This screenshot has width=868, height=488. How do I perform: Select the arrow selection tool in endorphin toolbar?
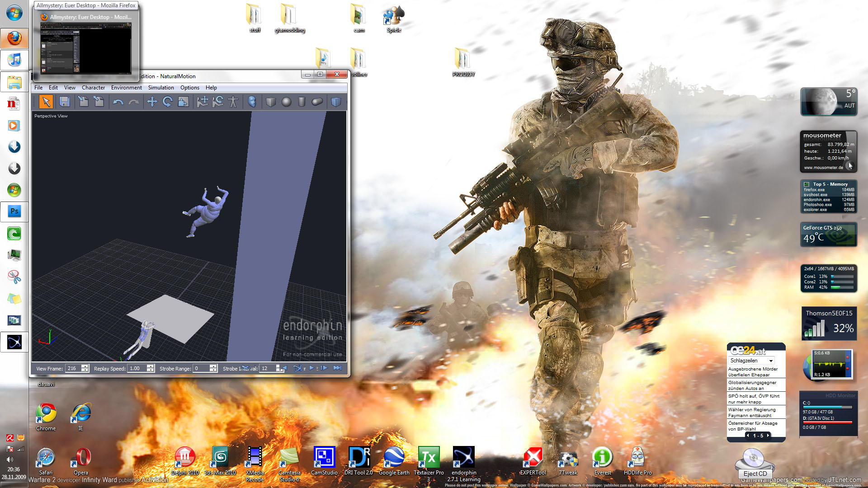point(46,102)
